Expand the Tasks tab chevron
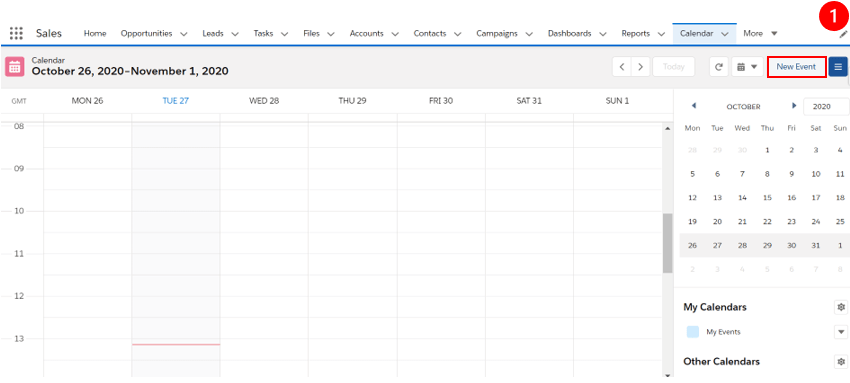The image size is (850, 383). (x=285, y=34)
